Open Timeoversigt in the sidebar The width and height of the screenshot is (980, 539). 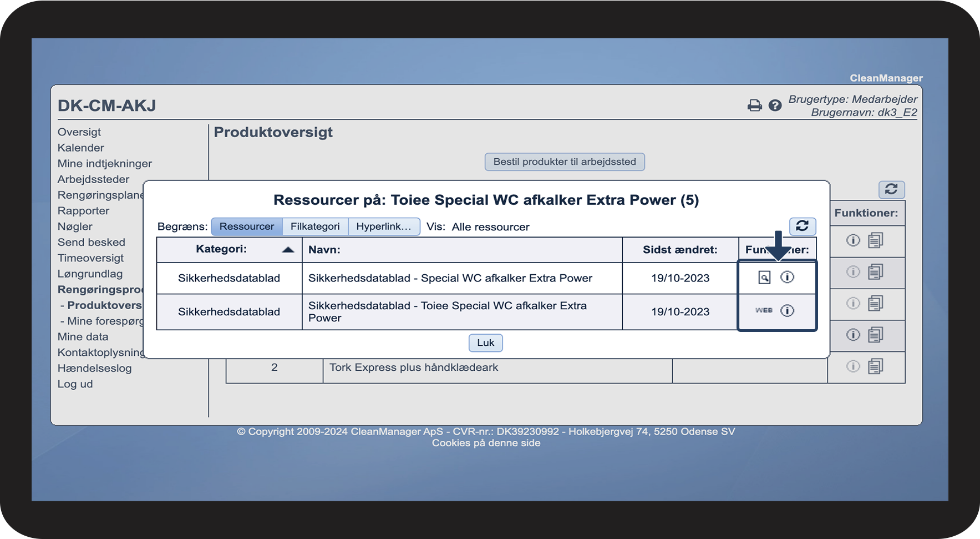click(91, 258)
